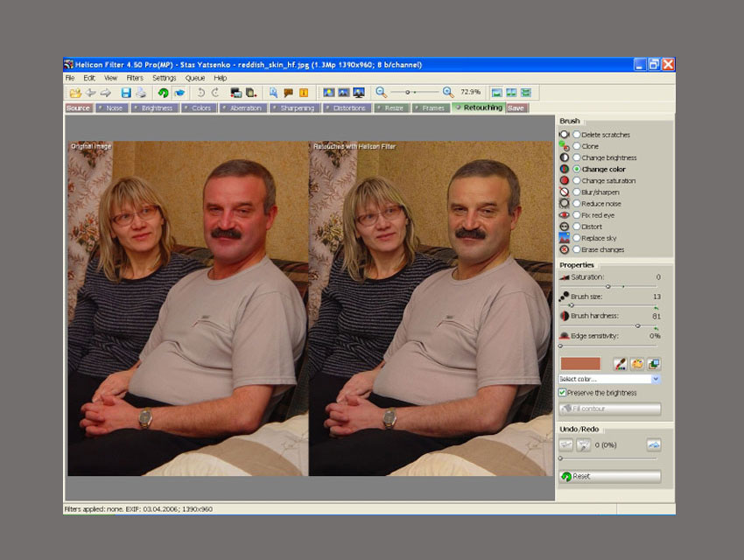Select the Delete scratches brush radio

577,135
